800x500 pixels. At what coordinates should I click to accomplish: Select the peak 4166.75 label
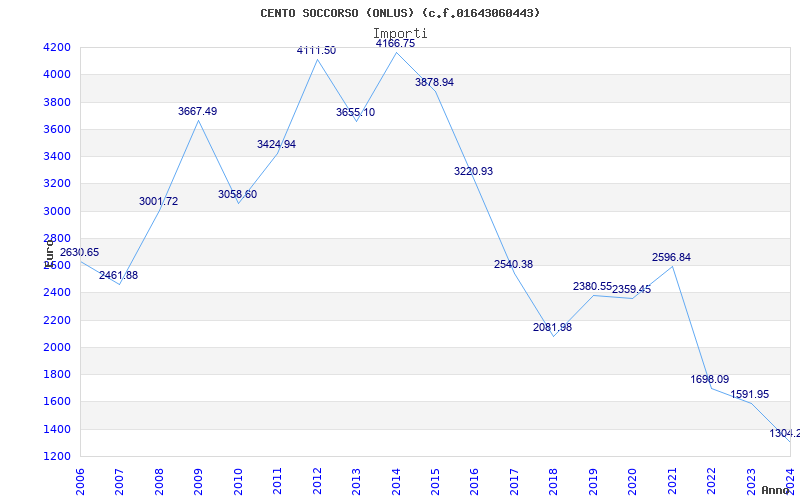point(395,44)
